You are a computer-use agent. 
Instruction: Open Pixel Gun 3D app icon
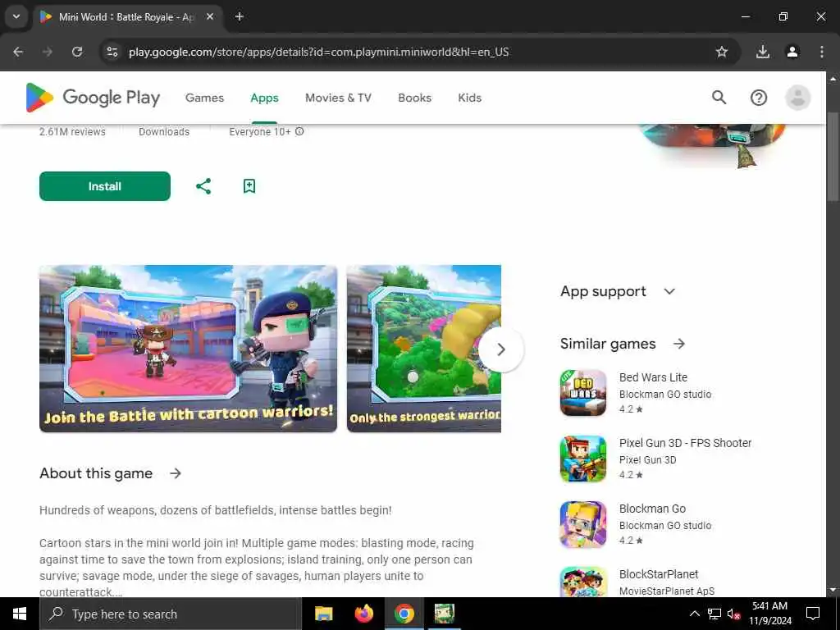[583, 459]
